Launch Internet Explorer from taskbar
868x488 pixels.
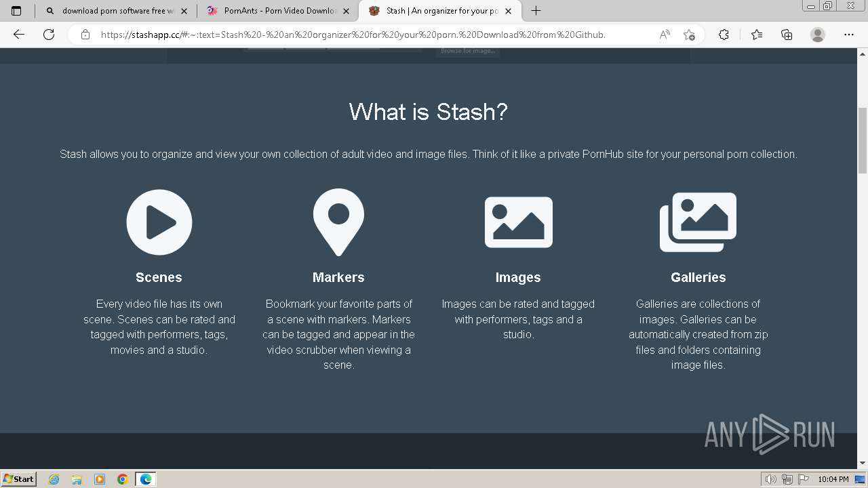(x=54, y=479)
